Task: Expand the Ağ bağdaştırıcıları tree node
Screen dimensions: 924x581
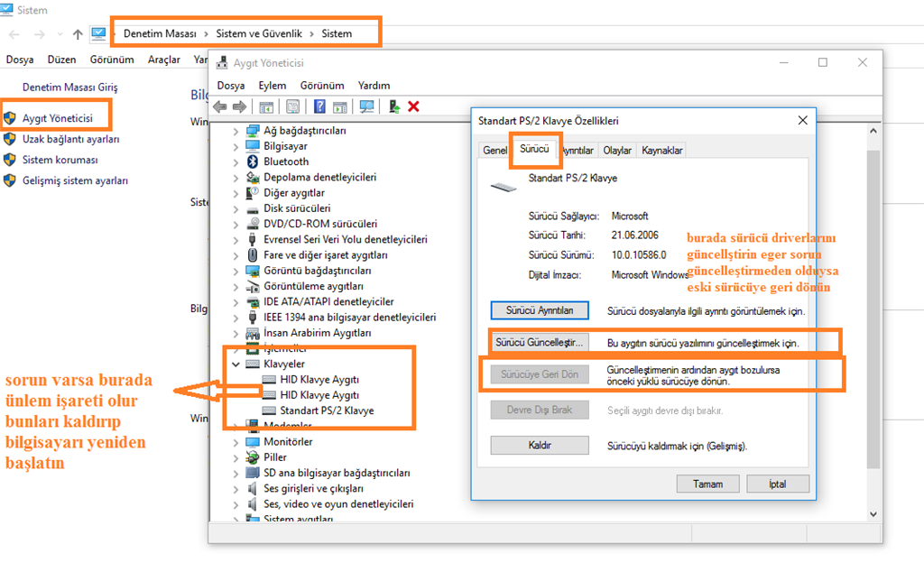Action: pos(236,132)
